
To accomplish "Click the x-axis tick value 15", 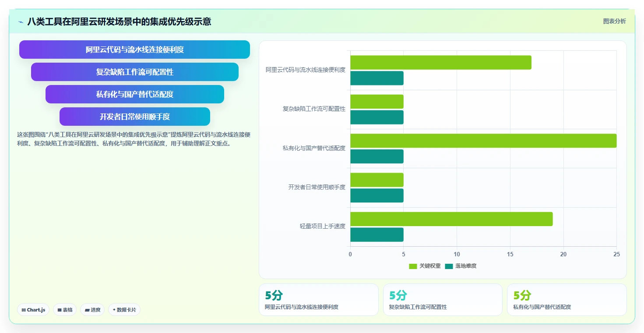I will (x=510, y=254).
